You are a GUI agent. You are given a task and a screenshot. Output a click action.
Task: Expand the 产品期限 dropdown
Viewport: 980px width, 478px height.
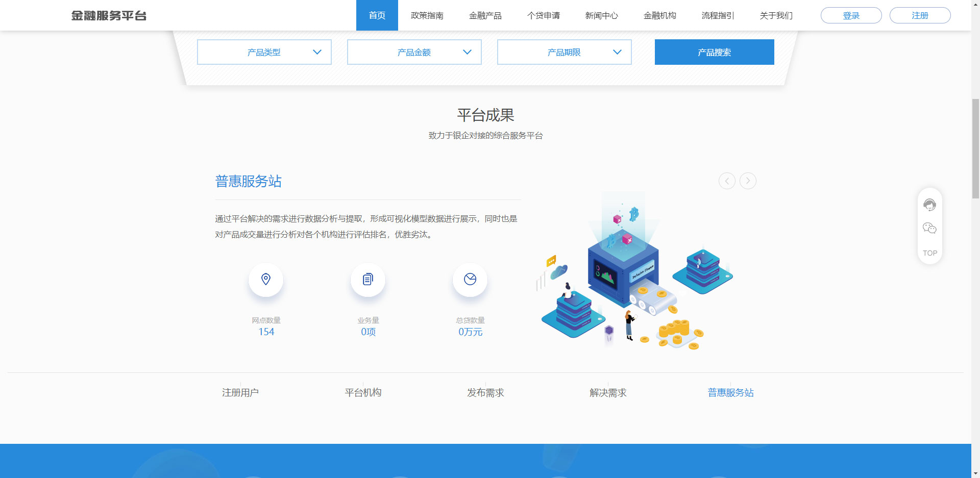pos(565,52)
